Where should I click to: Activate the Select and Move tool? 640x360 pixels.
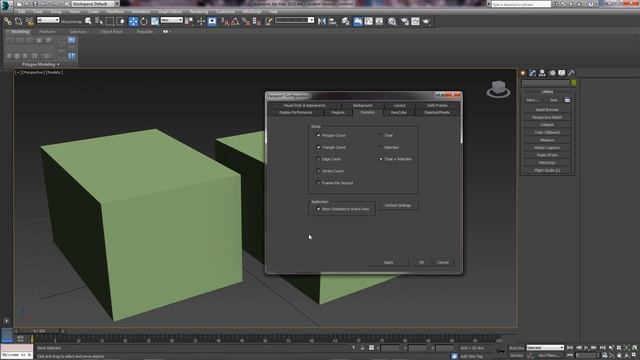[x=133, y=21]
